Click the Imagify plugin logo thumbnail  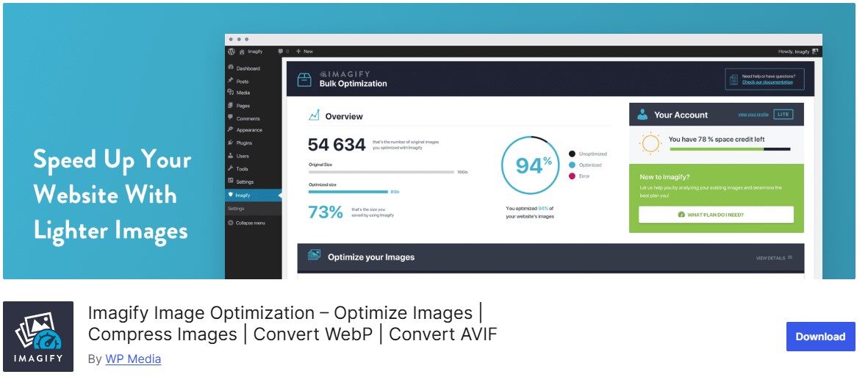38,337
